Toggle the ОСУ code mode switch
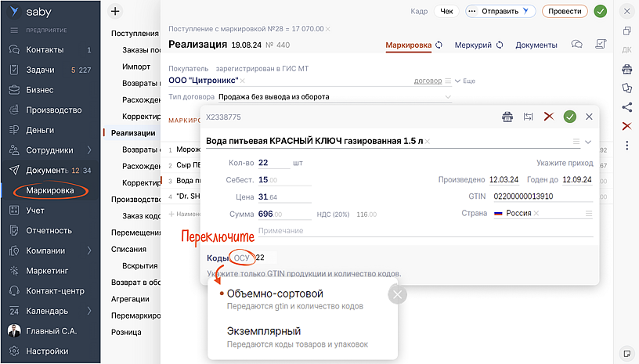Image resolution: width=639 pixels, height=364 pixels. coord(242,258)
